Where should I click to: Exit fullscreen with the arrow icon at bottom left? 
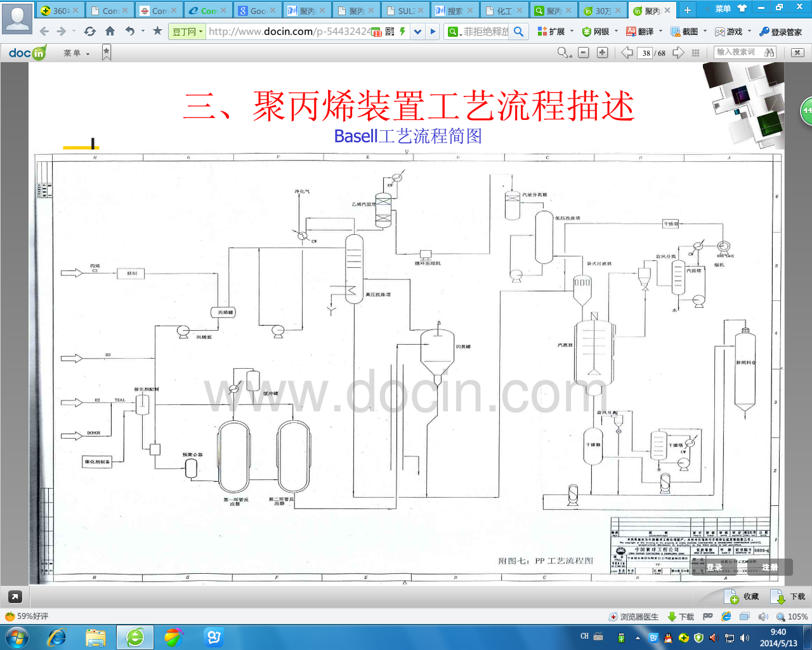coord(15,597)
